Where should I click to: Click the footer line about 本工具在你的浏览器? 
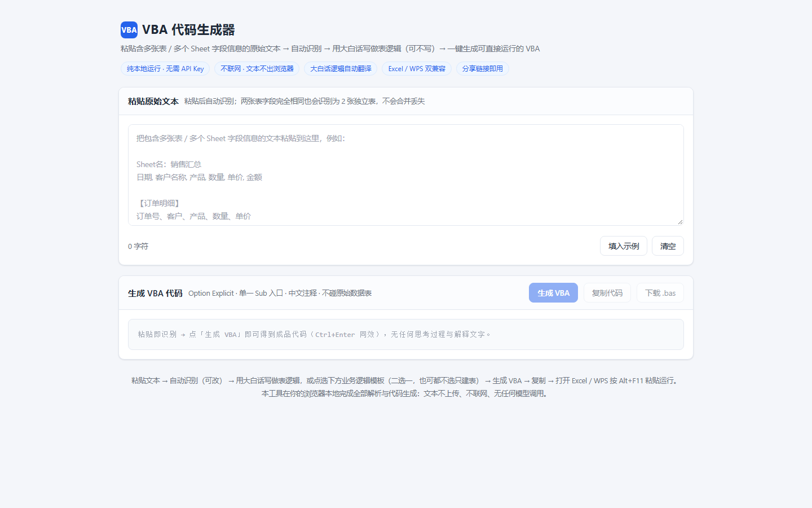point(406,393)
